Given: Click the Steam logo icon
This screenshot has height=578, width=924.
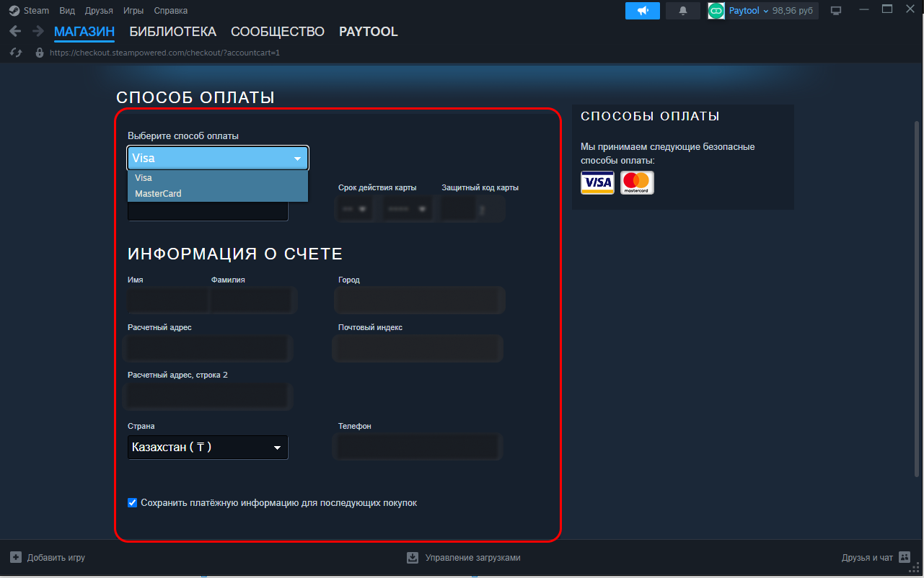Looking at the screenshot, I should (14, 11).
